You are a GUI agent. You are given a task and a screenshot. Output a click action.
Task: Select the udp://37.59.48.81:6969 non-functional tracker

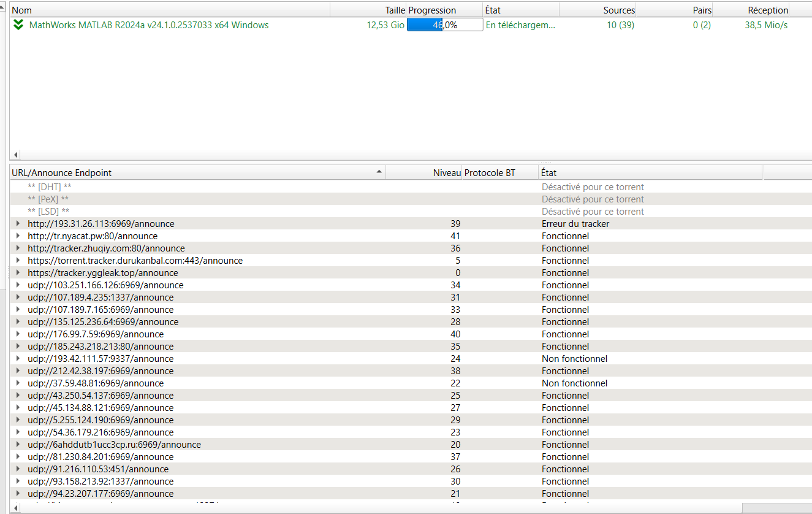(96, 383)
